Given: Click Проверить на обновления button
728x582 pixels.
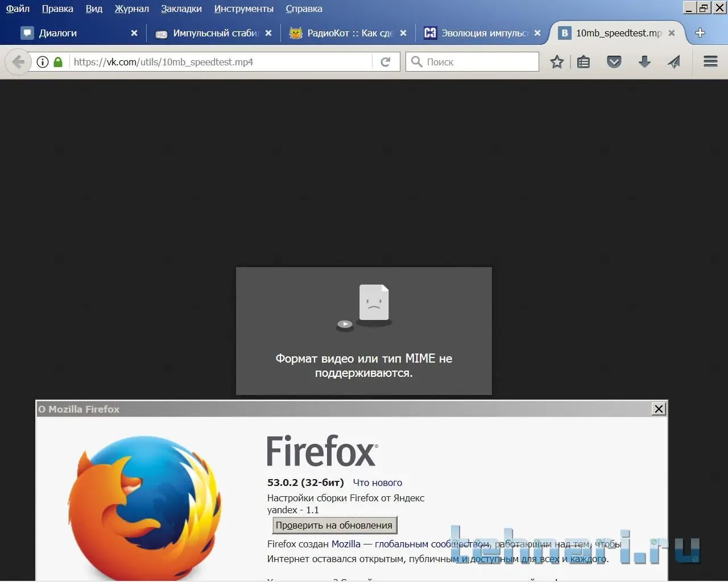Looking at the screenshot, I should click(334, 525).
